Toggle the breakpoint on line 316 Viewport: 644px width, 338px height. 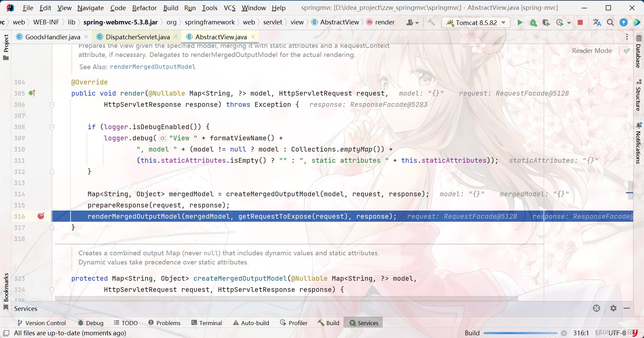pyautogui.click(x=41, y=216)
